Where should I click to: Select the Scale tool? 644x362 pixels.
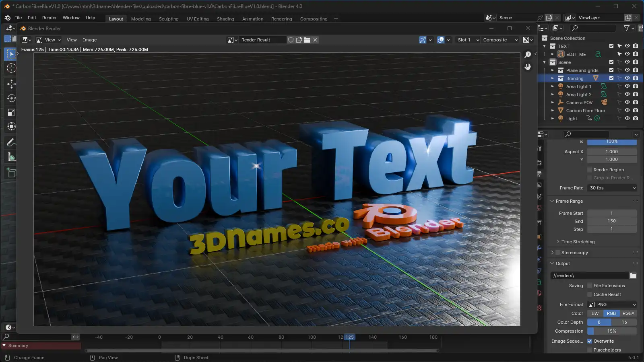11,113
